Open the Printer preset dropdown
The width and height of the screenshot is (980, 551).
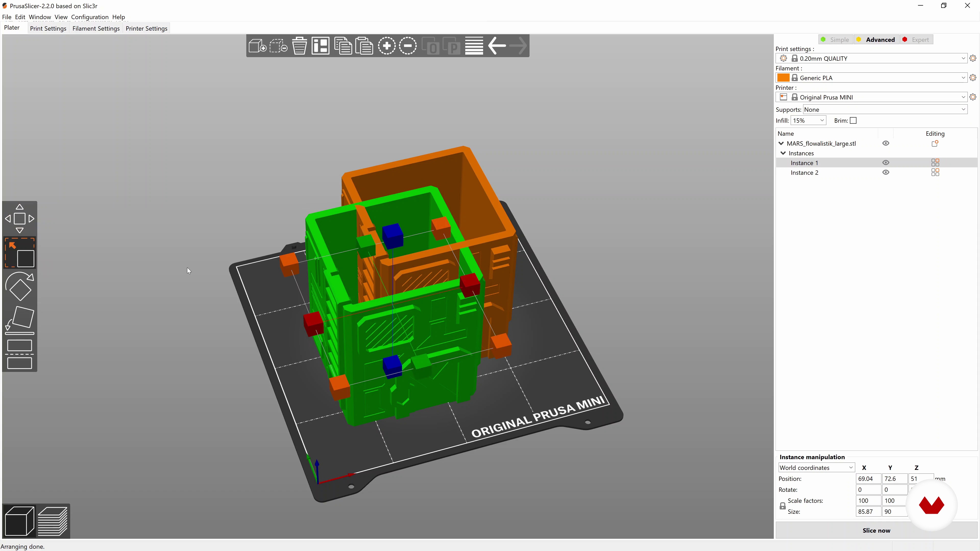tap(871, 97)
